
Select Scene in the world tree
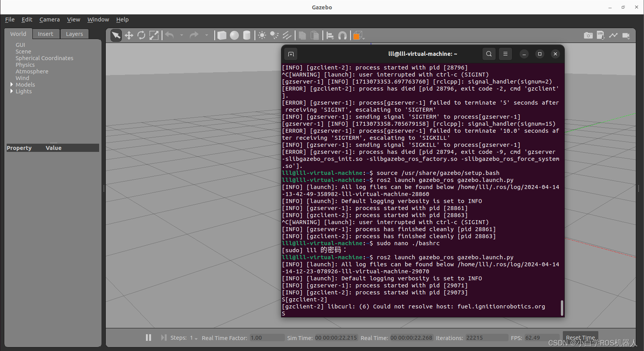point(23,52)
